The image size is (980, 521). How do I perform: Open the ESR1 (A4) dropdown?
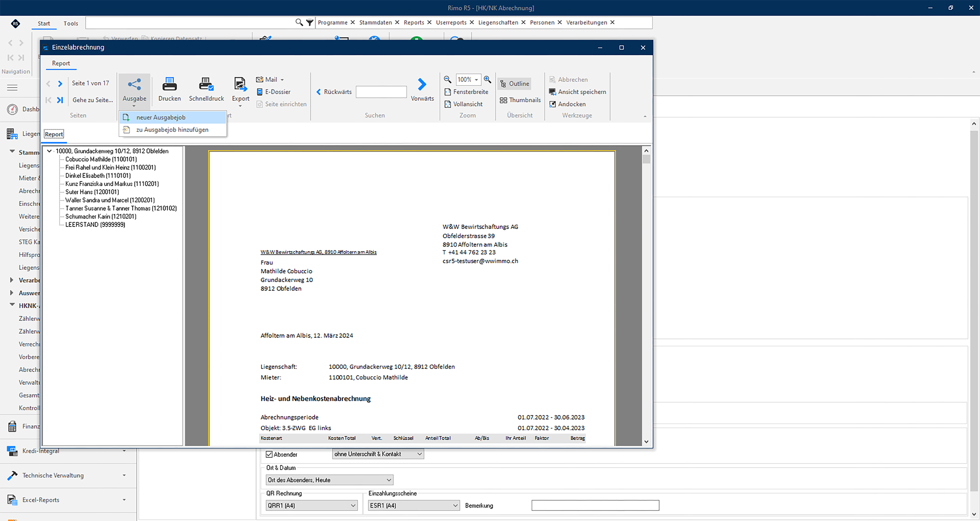click(414, 505)
